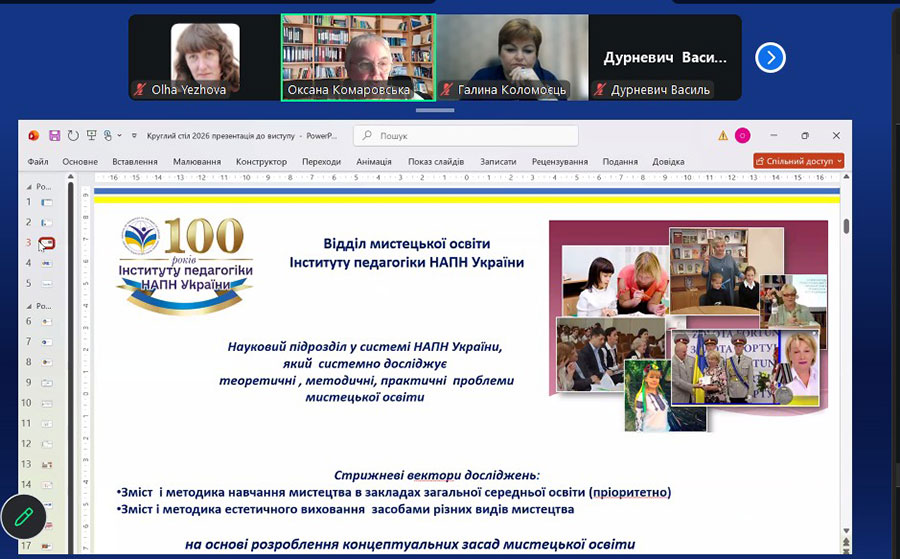The height and width of the screenshot is (559, 900).
Task: Click the Undo arrow icon in title bar
Action: (73, 136)
